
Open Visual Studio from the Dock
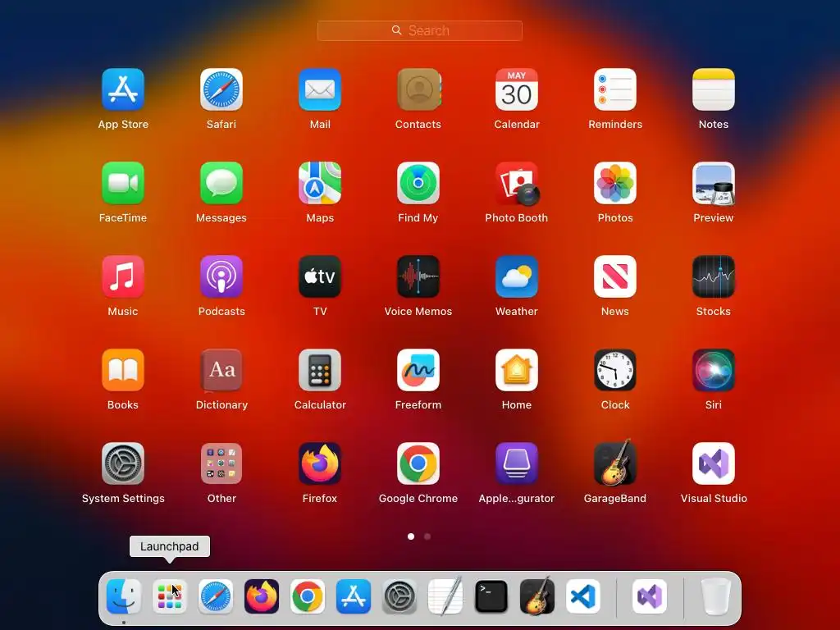coord(650,596)
